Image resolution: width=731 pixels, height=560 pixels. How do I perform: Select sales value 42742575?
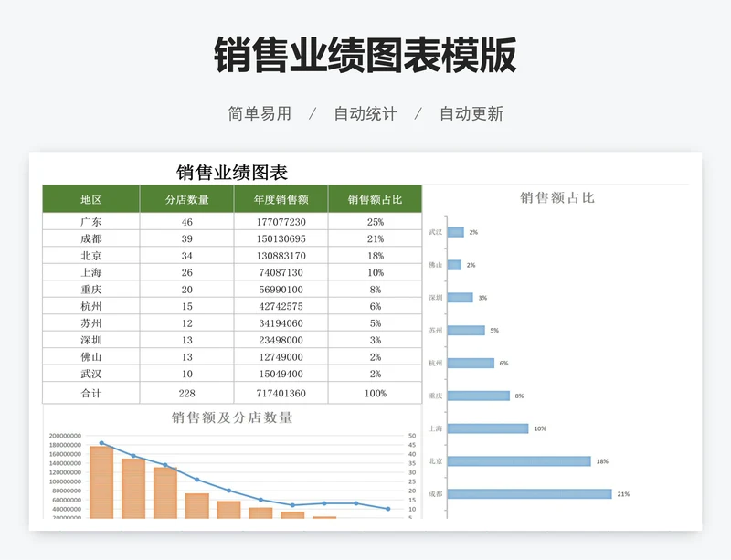coord(281,306)
